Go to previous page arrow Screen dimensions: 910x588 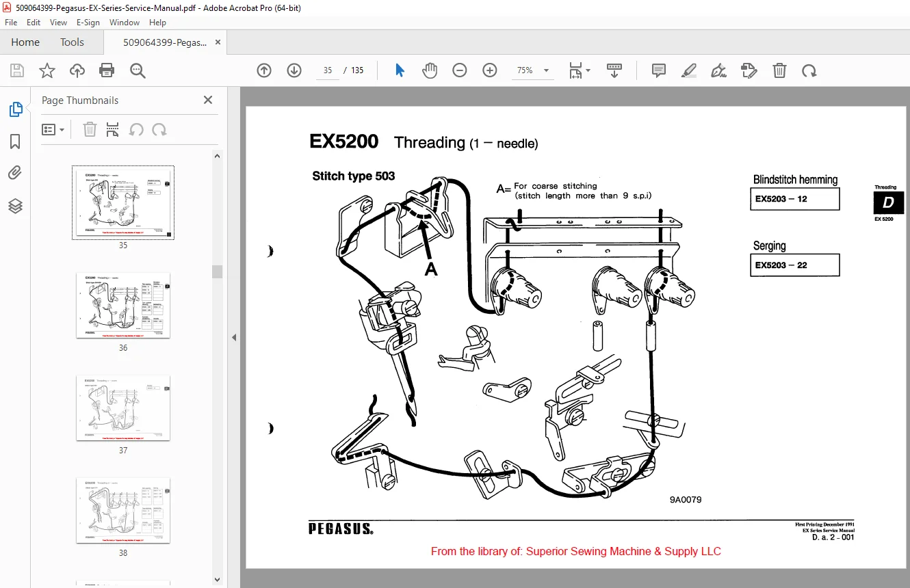pyautogui.click(x=264, y=70)
